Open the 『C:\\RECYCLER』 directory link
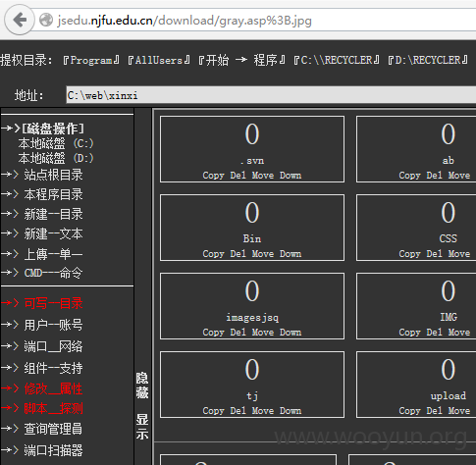This screenshot has width=476, height=465. [337, 60]
